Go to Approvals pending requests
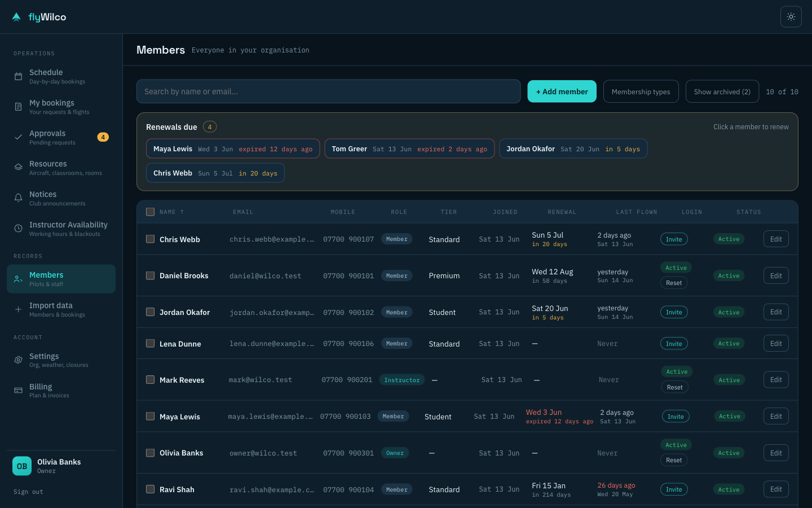 (x=61, y=137)
